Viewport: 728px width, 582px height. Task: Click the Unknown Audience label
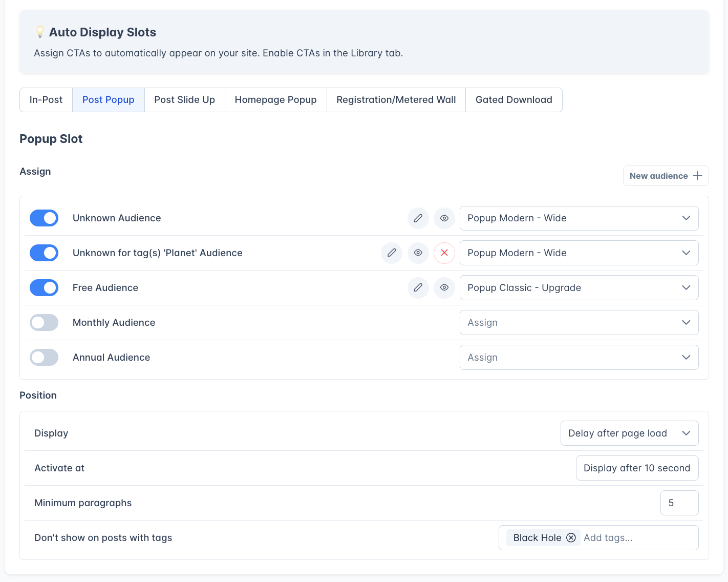(117, 218)
